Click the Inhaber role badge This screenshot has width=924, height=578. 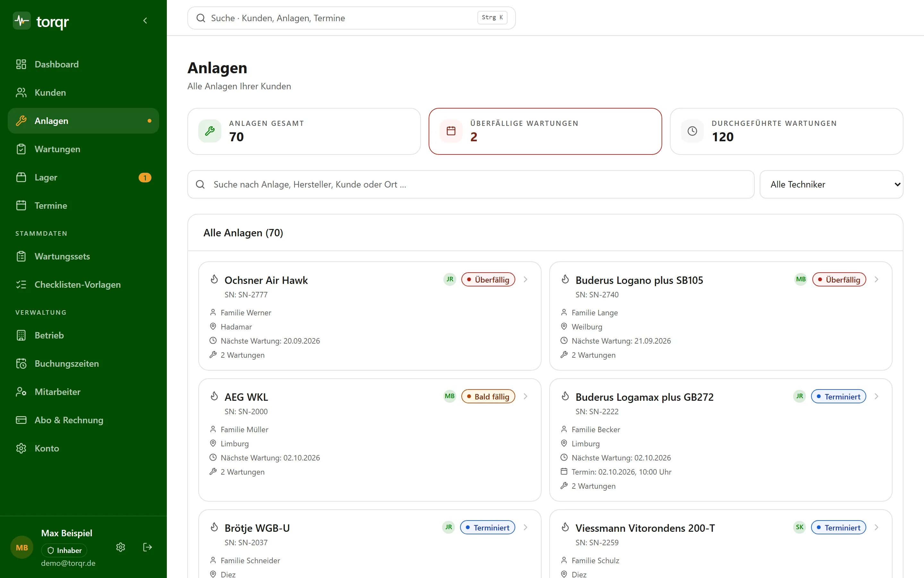pyautogui.click(x=64, y=550)
